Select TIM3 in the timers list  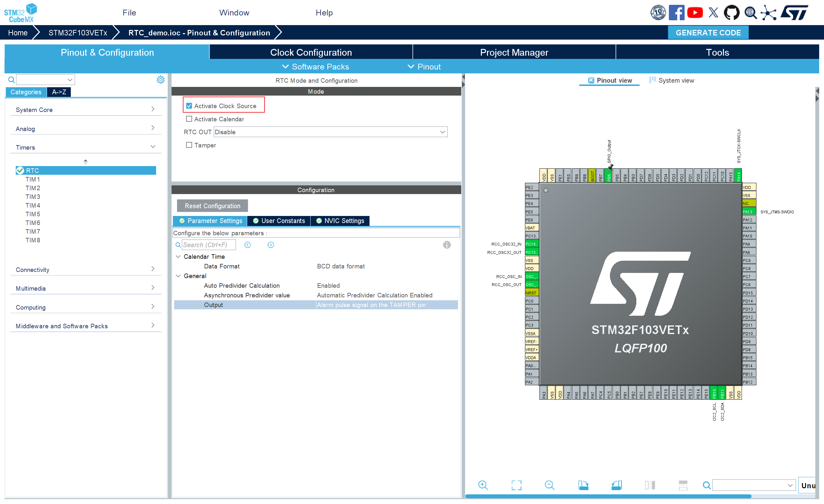pos(33,197)
